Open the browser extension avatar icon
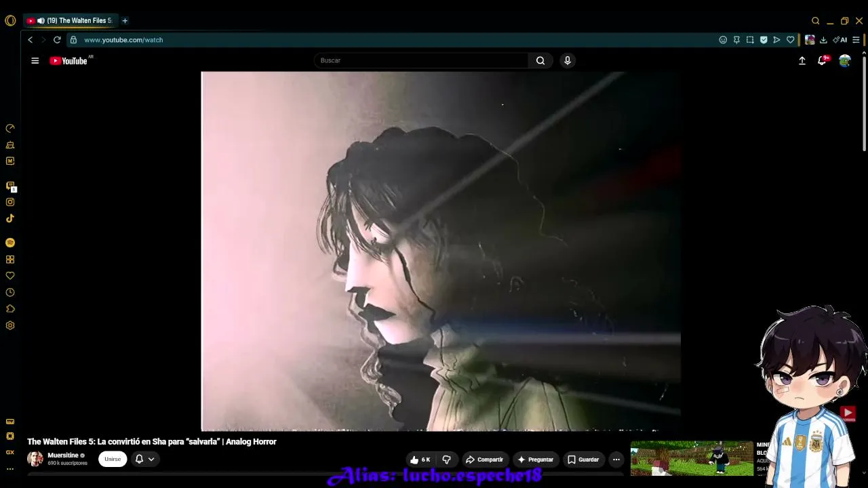The image size is (868, 488). (810, 40)
